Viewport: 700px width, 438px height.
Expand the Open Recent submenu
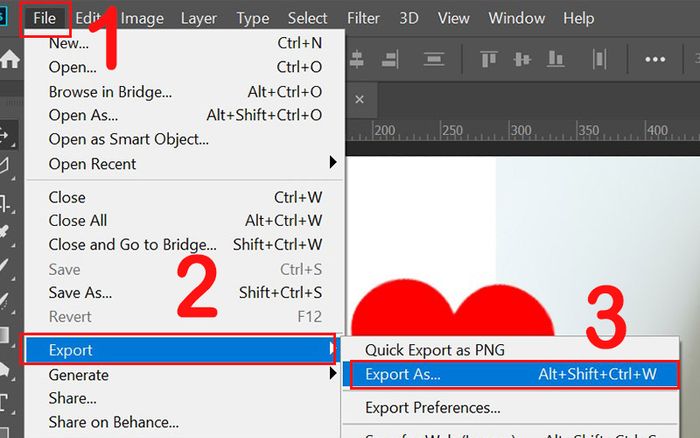click(185, 164)
